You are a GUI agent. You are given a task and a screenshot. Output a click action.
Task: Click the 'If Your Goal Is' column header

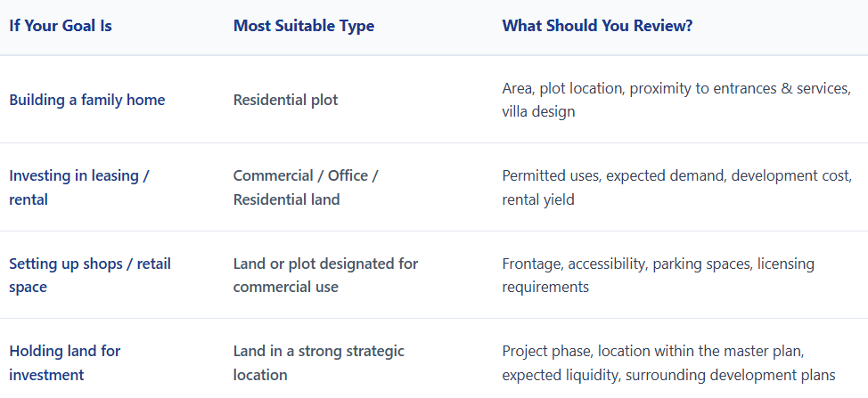click(61, 26)
